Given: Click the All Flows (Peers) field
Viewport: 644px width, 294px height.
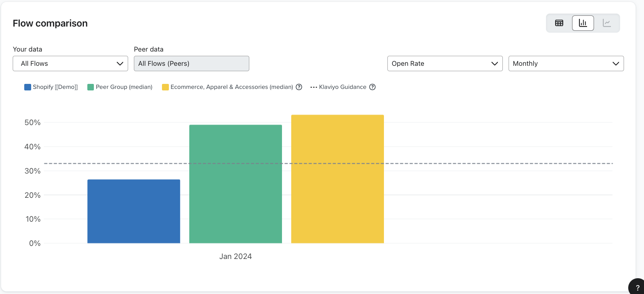Looking at the screenshot, I should click(191, 63).
